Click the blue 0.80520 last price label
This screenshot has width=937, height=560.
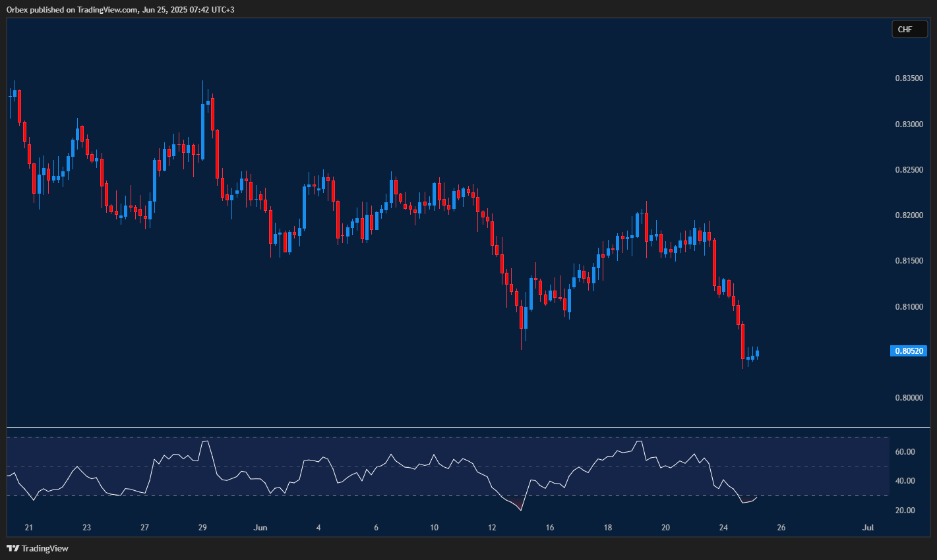click(x=909, y=351)
